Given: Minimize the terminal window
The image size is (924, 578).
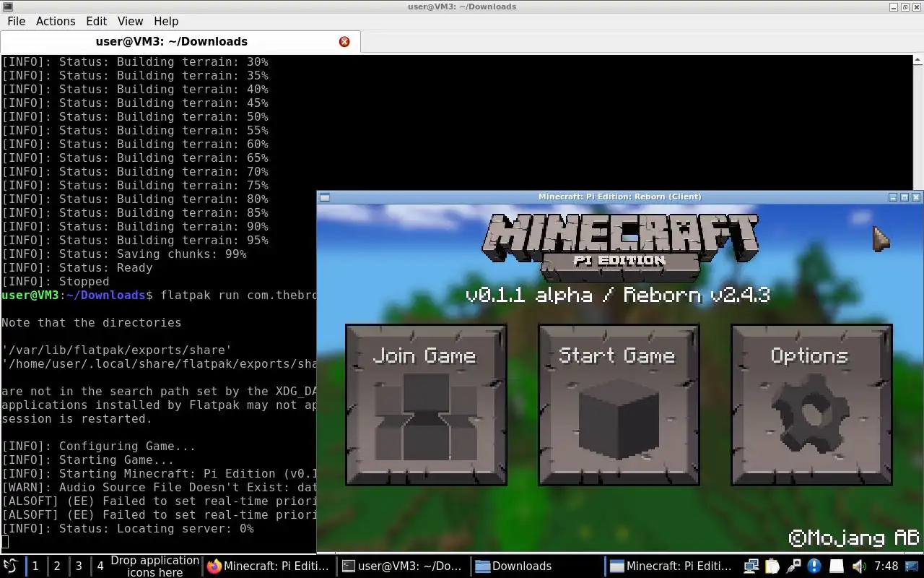Looking at the screenshot, I should [893, 7].
